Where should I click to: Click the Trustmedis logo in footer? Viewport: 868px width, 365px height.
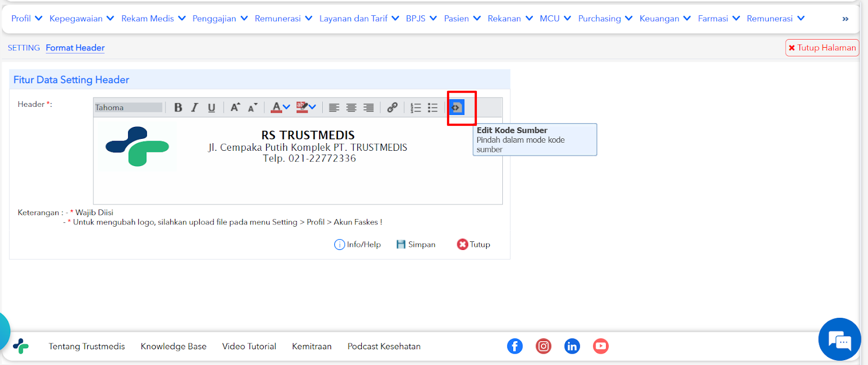[x=21, y=346]
